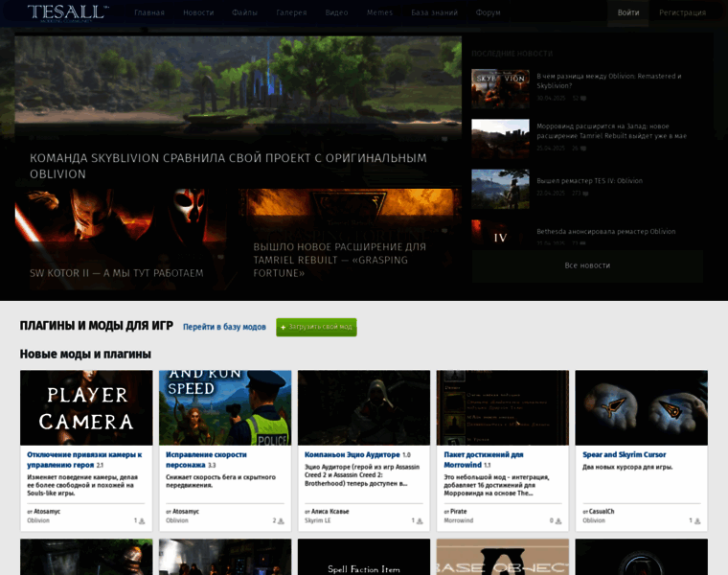The height and width of the screenshot is (575, 728).
Task: Open the Skyblivion comparison headline article
Action: (228, 166)
